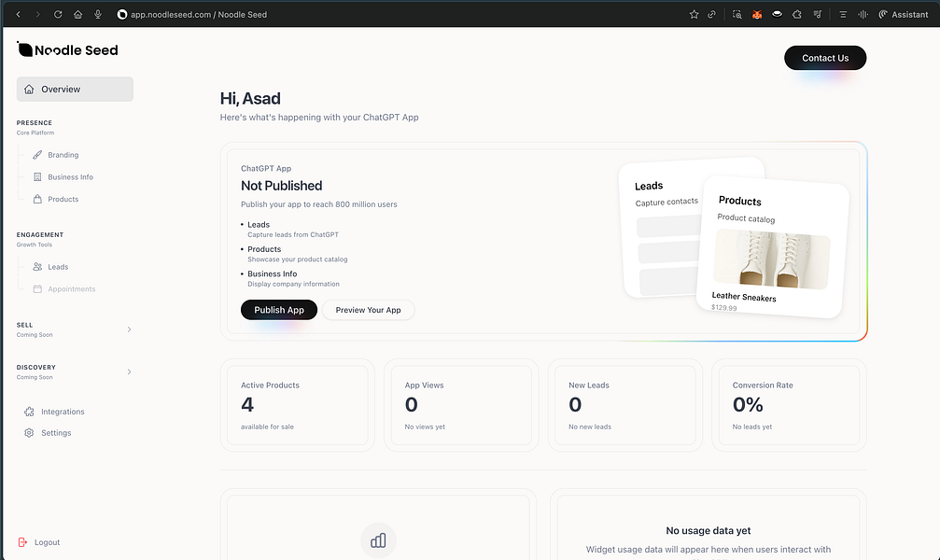Click the Noodle Seed logo
Image resolution: width=940 pixels, height=560 pixels.
[67, 49]
